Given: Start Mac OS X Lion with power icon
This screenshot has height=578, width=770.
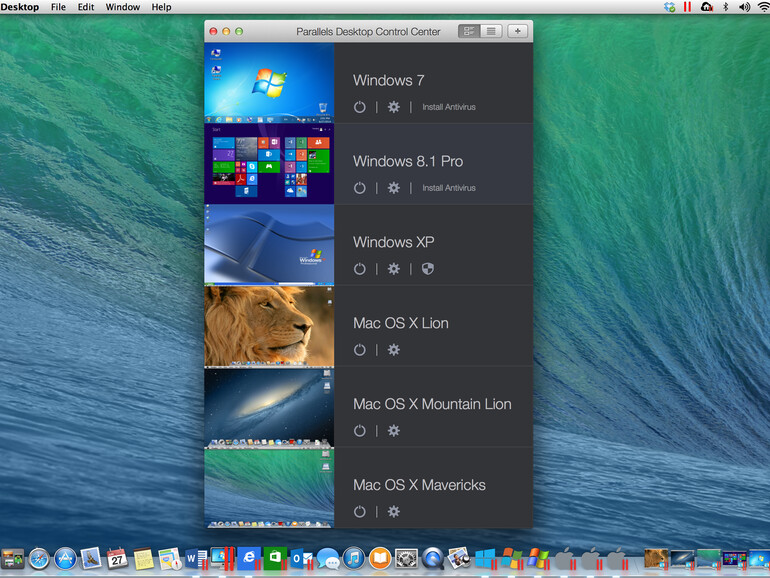Looking at the screenshot, I should click(x=360, y=350).
